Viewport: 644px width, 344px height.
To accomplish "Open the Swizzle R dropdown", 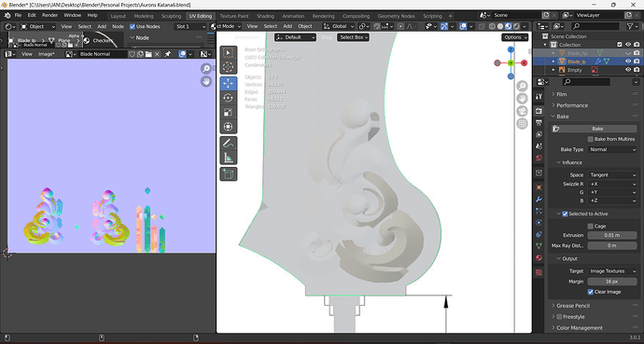I will point(612,184).
